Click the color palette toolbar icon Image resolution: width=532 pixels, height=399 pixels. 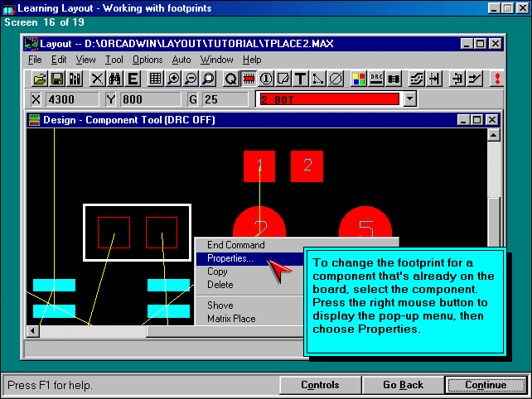tap(358, 79)
